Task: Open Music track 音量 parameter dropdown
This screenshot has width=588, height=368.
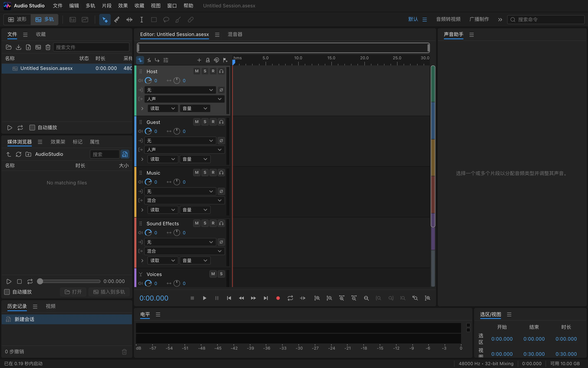Action: click(x=195, y=210)
